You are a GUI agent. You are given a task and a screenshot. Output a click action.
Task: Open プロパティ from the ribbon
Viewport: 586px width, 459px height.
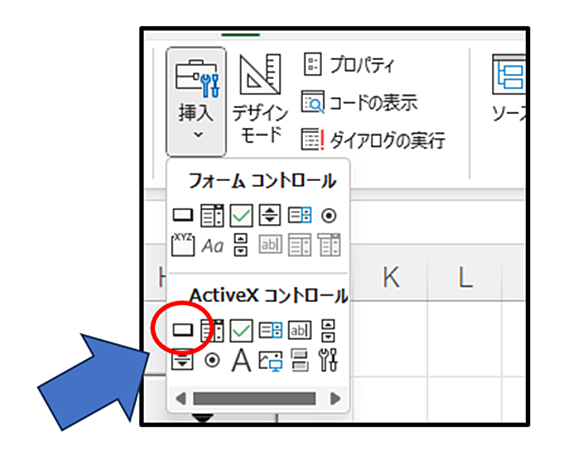point(349,65)
